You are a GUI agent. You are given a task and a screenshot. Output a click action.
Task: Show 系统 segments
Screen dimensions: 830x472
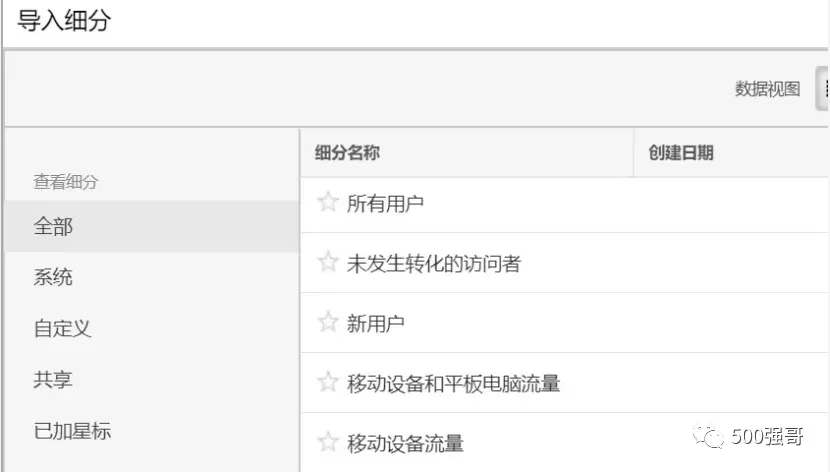pos(53,277)
